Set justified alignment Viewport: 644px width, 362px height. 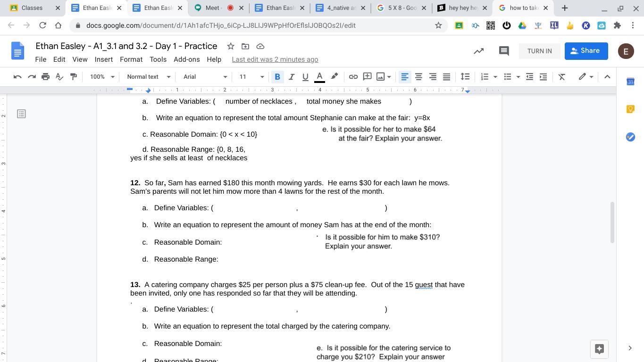pos(446,77)
